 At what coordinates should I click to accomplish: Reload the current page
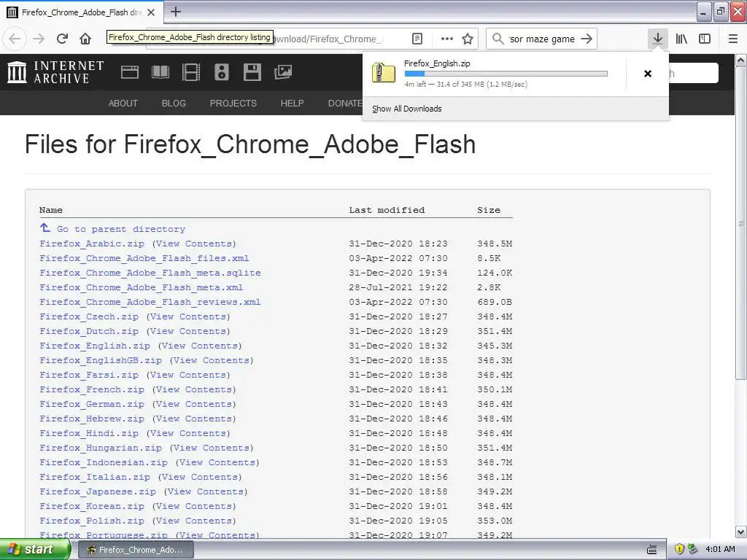[62, 39]
